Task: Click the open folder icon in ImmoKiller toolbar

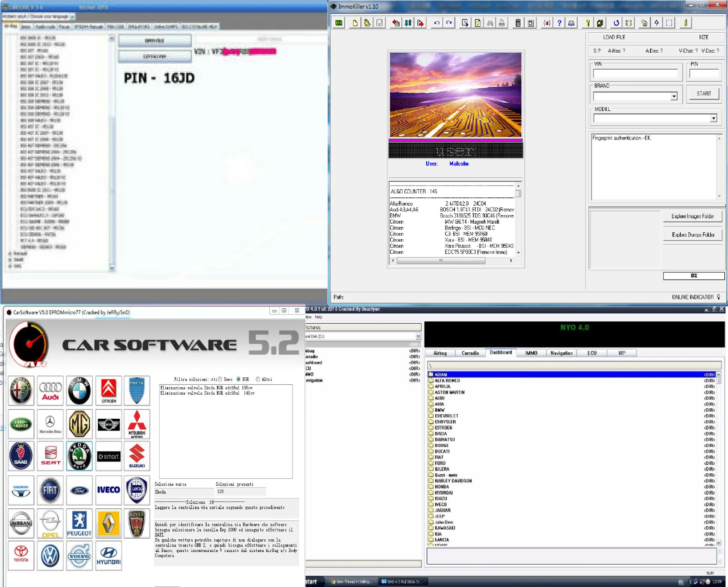Action: (367, 23)
